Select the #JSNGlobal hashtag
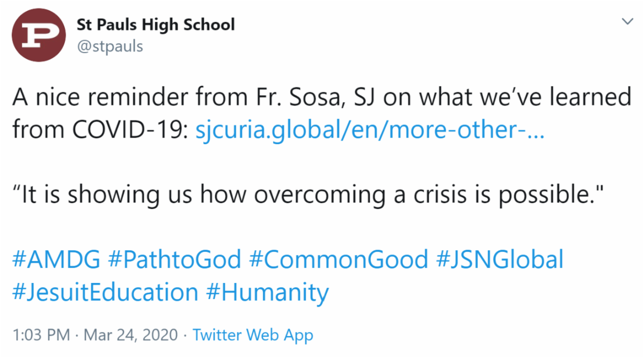 [500, 259]
